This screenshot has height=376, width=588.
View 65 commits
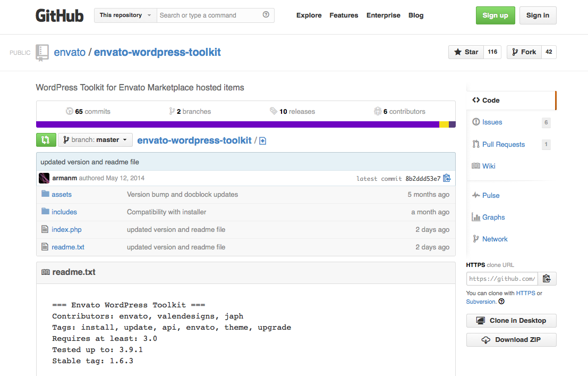click(x=88, y=111)
